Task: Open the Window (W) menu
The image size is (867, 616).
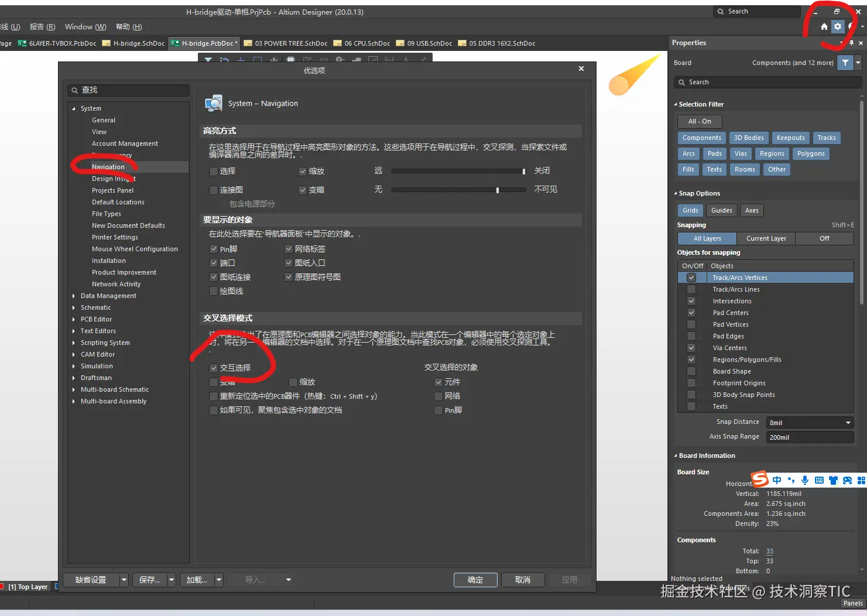Action: (85, 27)
